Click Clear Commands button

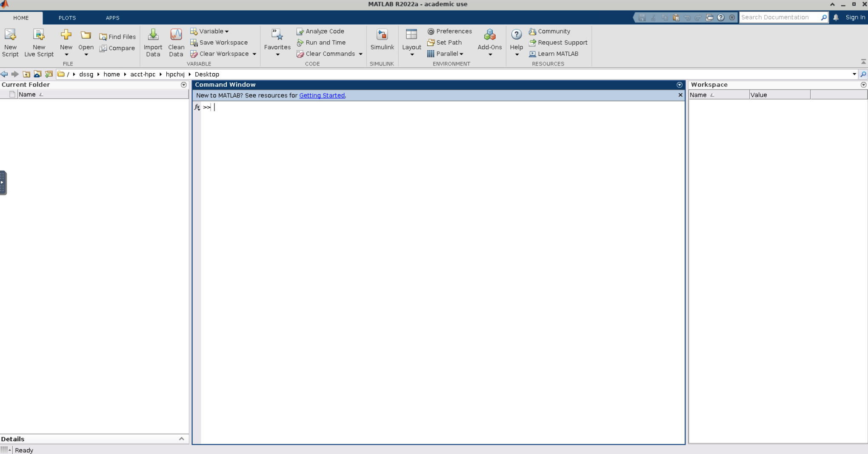pos(326,54)
